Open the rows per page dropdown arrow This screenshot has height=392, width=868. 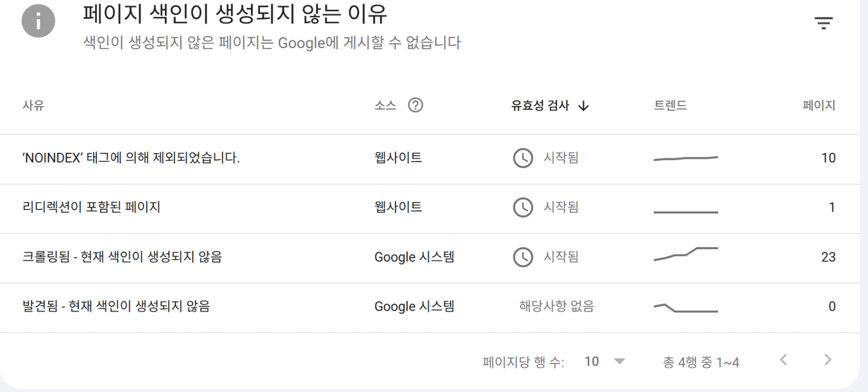[619, 362]
